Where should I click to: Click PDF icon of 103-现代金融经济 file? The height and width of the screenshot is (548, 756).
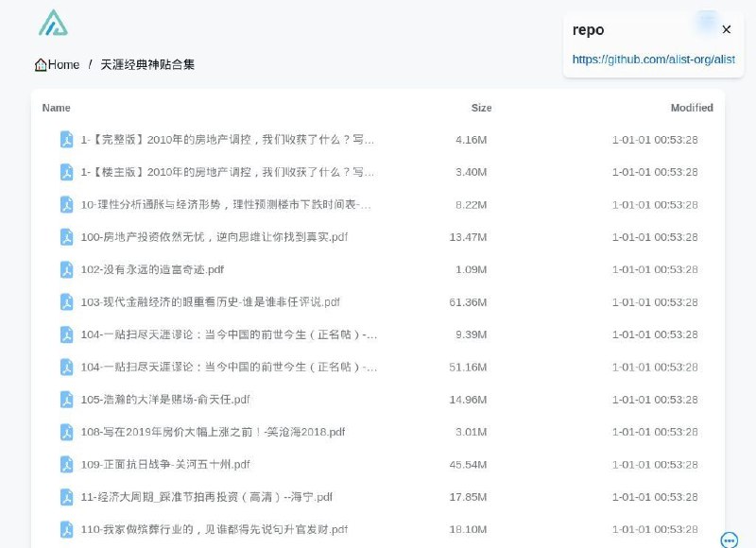[x=67, y=302]
